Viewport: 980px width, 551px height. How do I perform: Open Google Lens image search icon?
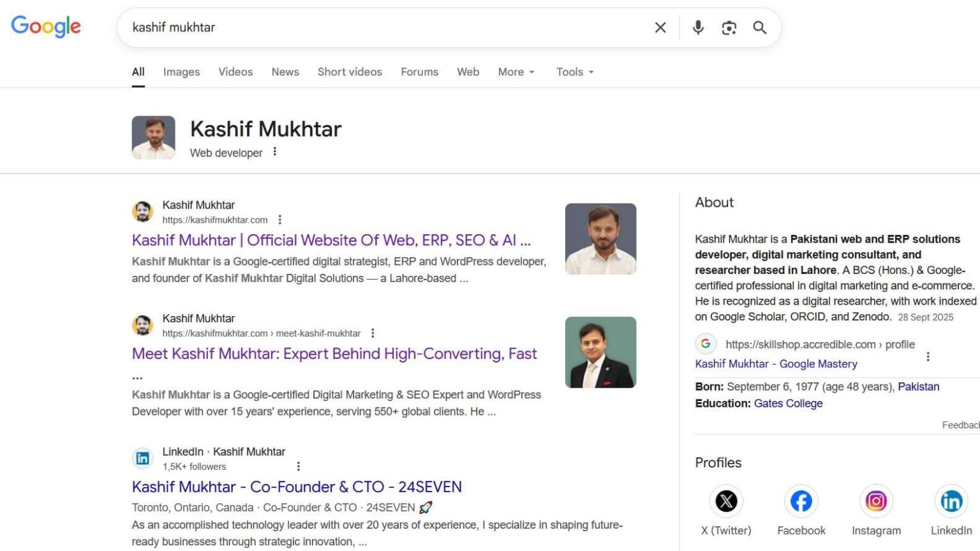729,27
